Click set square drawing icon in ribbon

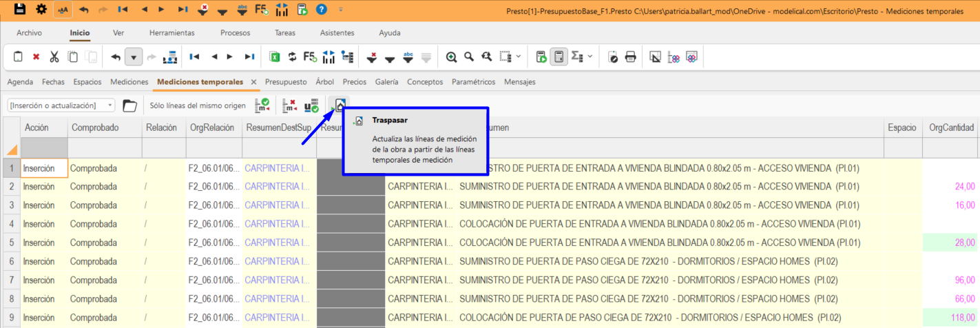click(x=656, y=57)
